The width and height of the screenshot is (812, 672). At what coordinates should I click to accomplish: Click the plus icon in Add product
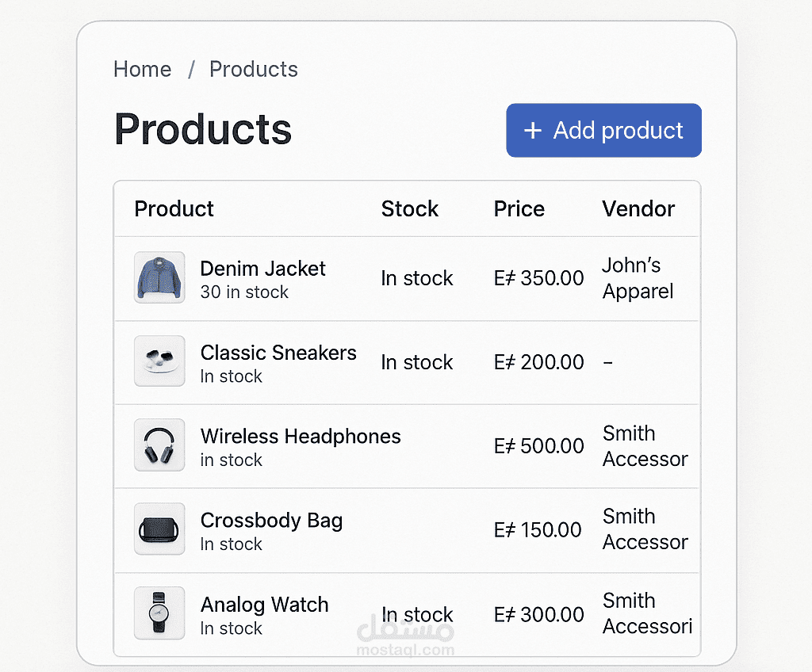tap(533, 131)
